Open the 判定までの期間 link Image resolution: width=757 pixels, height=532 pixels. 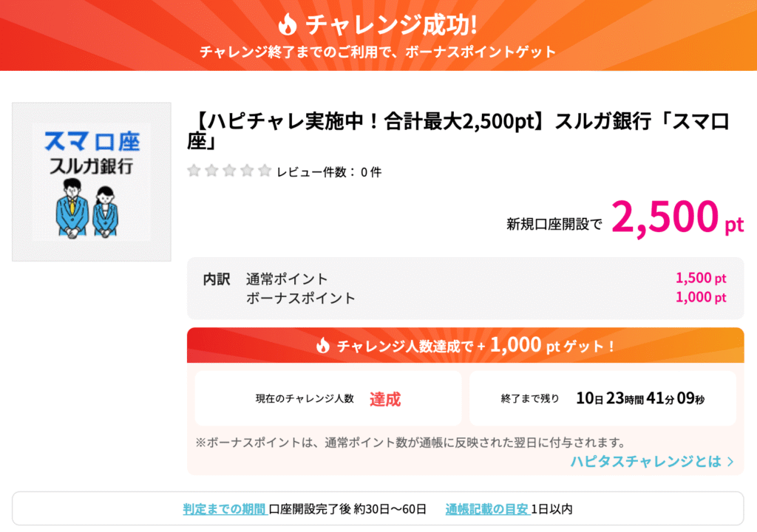pos(225,509)
